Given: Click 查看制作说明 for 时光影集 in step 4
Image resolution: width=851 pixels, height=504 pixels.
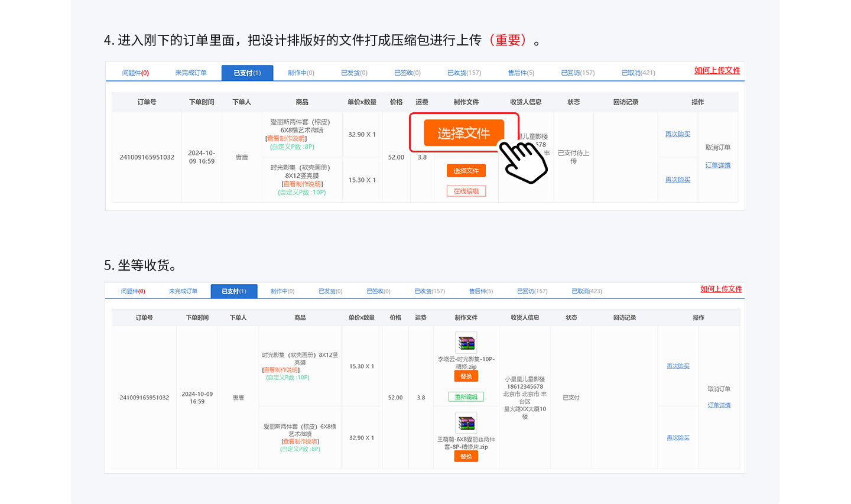Looking at the screenshot, I should (303, 184).
